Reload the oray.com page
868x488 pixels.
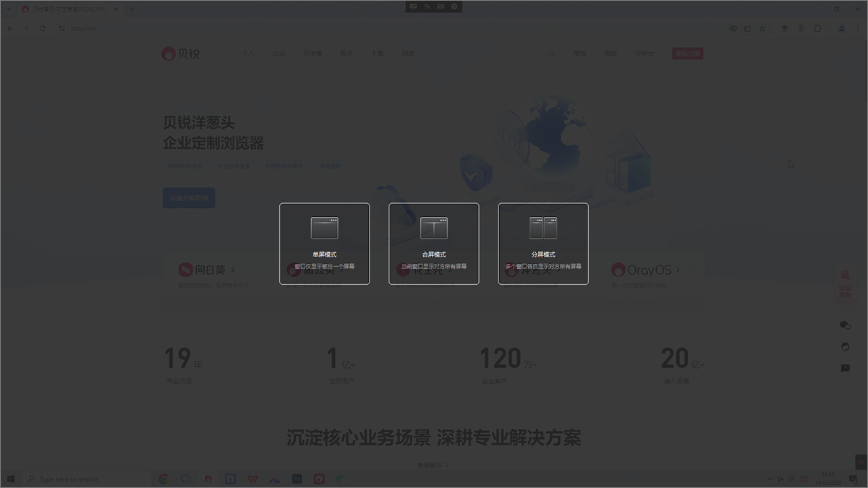[x=42, y=28]
